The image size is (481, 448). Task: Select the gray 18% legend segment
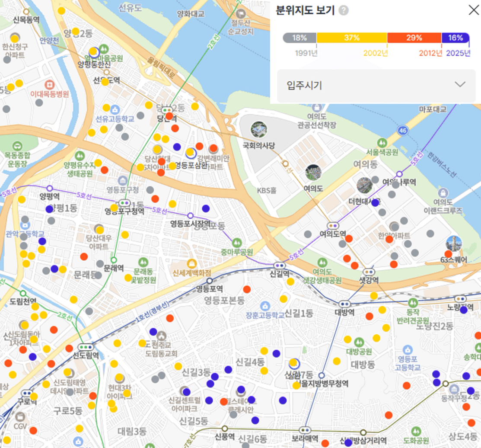[x=299, y=38]
